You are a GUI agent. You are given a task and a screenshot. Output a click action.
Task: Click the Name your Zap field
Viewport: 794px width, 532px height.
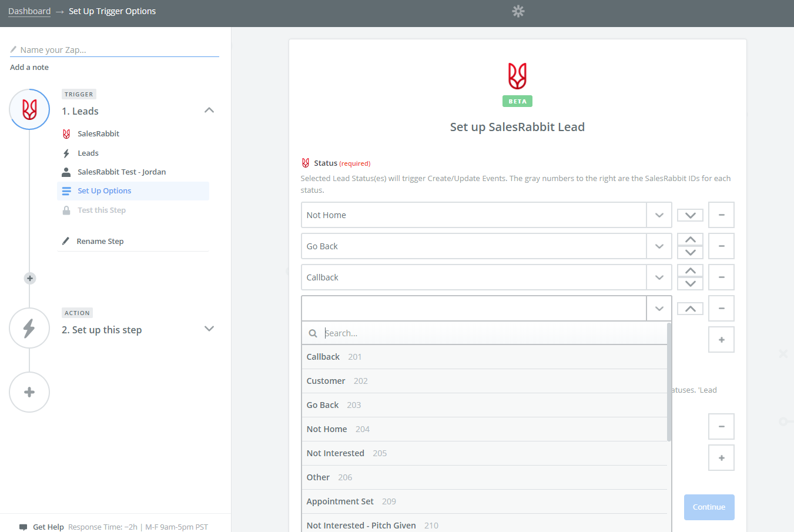point(115,50)
